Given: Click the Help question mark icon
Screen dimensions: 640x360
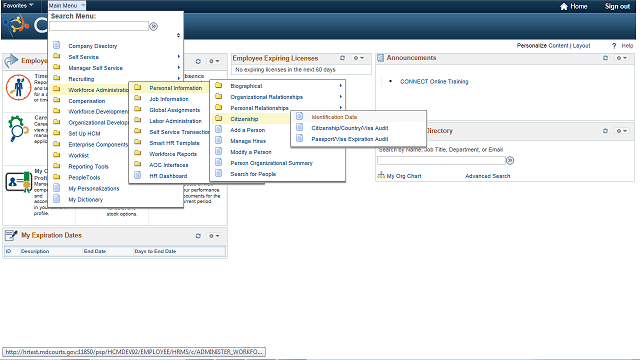Looking at the screenshot, I should click(614, 46).
